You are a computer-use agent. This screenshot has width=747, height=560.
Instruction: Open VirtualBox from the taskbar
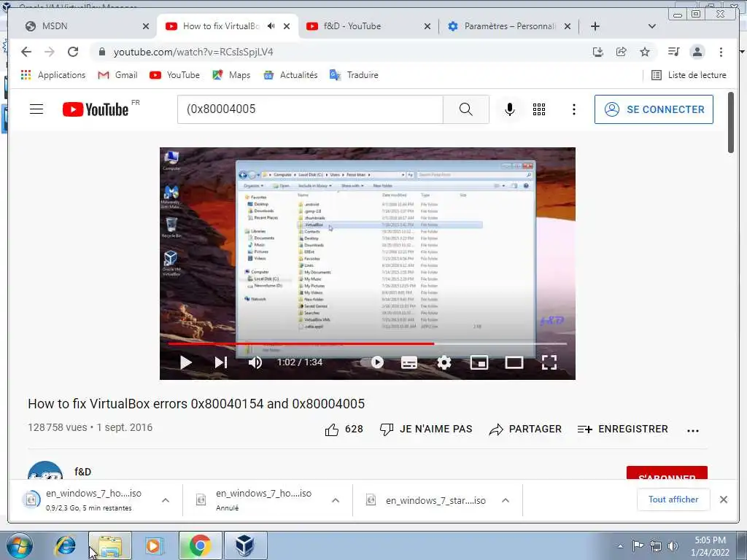click(x=245, y=545)
